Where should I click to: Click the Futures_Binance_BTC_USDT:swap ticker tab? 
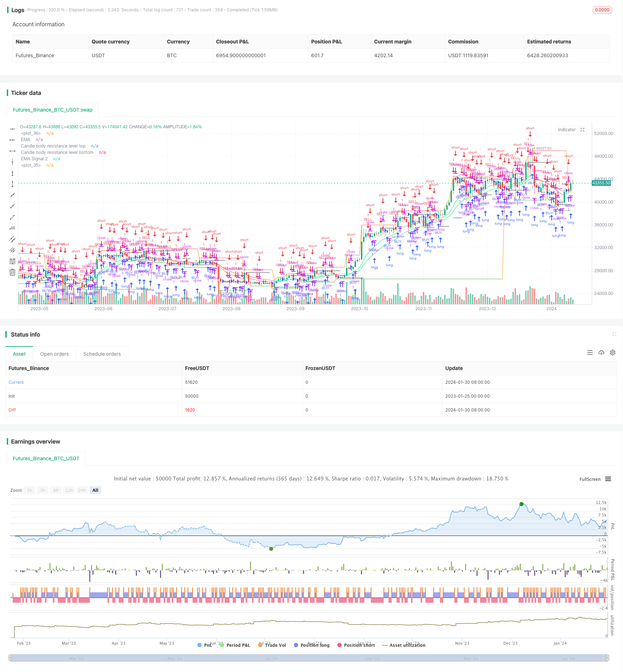click(53, 110)
